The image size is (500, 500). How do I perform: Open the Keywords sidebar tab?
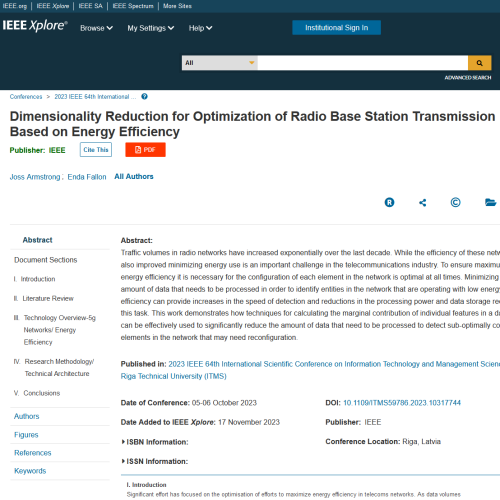[30, 471]
